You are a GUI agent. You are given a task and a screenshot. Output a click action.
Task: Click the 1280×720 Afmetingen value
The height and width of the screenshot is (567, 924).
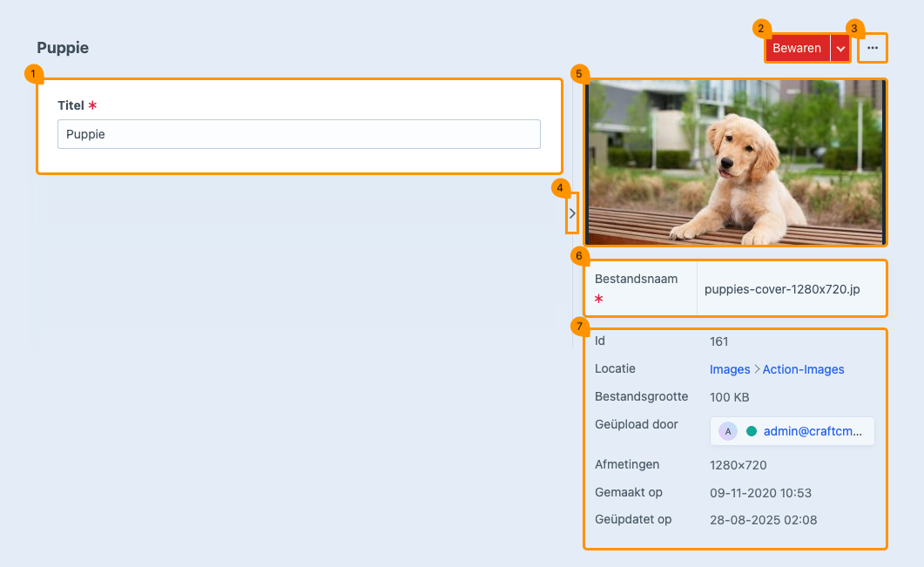coord(739,465)
